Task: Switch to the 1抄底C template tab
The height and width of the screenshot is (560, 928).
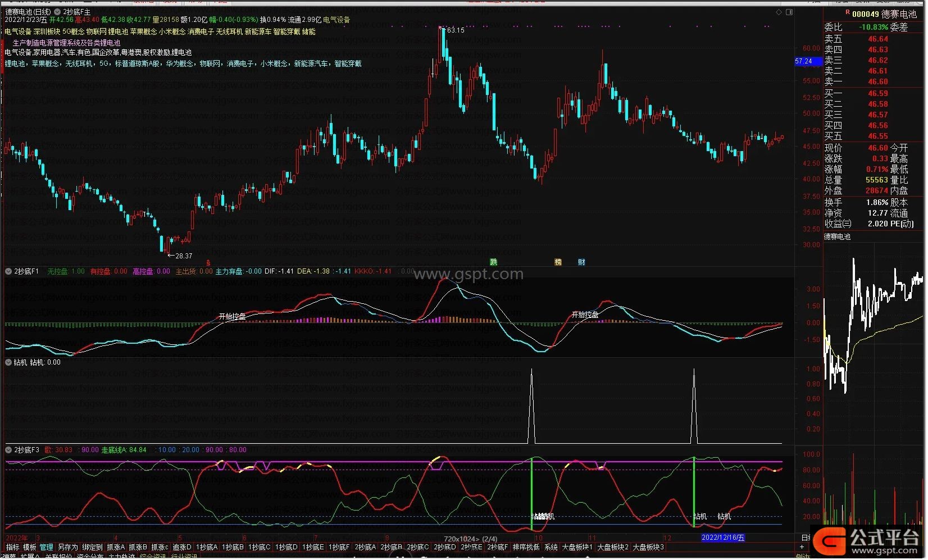Action: tap(260, 547)
